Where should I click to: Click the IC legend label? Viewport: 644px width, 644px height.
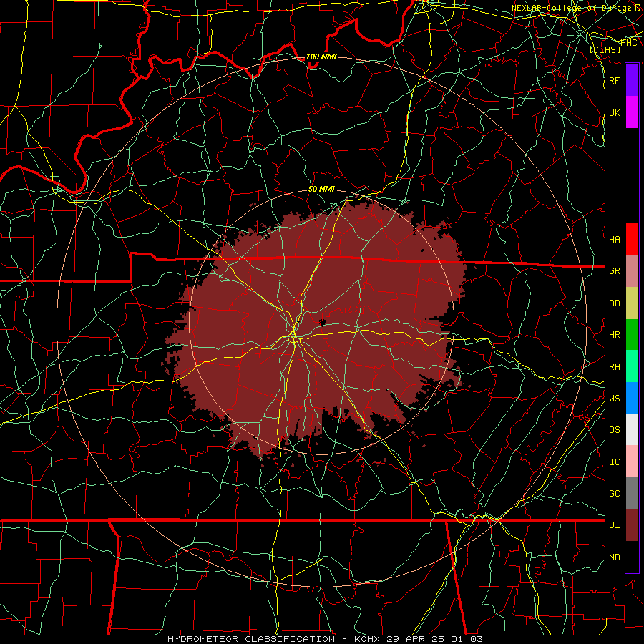614,462
